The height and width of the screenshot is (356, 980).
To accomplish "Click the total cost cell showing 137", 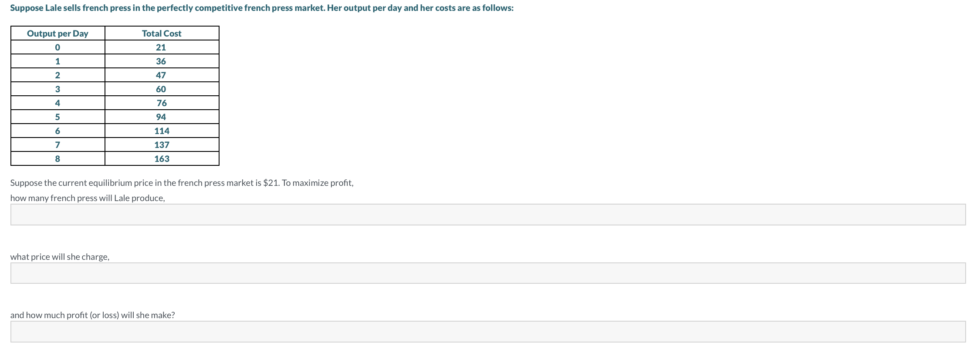I will [x=162, y=145].
